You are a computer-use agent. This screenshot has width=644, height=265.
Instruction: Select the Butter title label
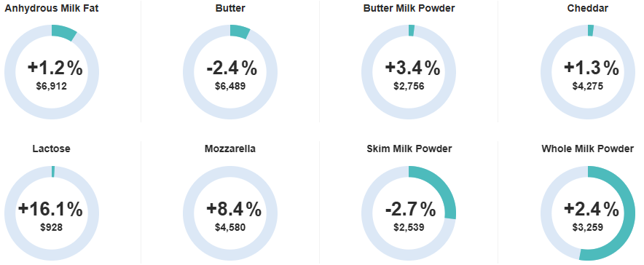[x=230, y=8]
